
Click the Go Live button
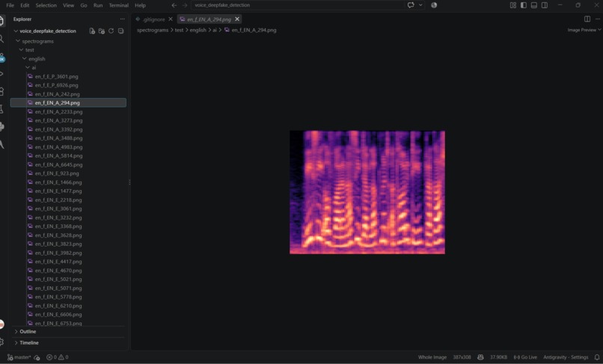(x=525, y=357)
